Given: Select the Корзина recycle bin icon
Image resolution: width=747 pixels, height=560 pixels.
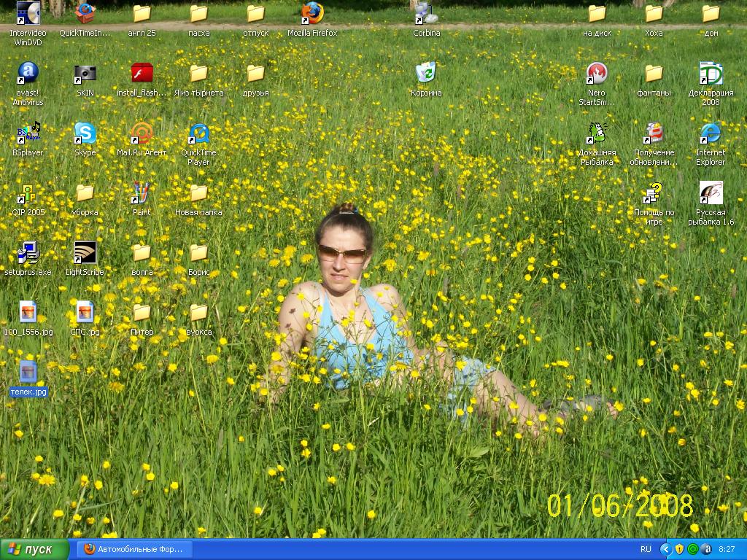Looking at the screenshot, I should click(x=426, y=74).
